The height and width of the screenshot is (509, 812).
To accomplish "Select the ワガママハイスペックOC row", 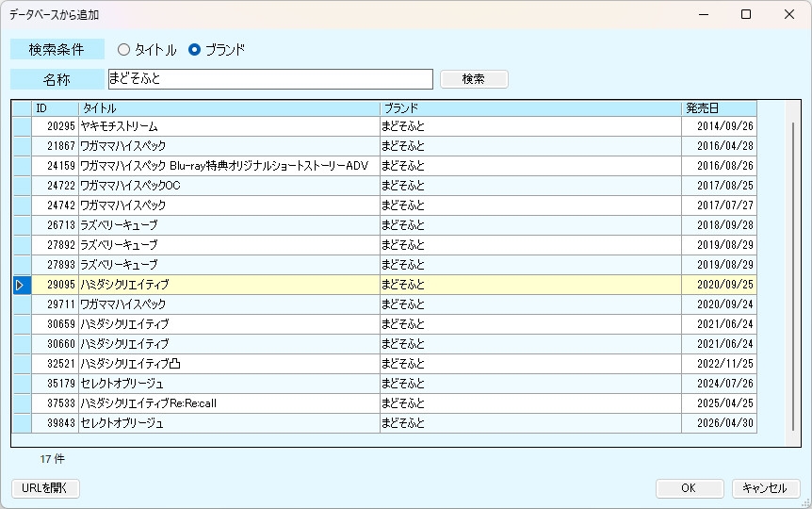I will (229, 186).
